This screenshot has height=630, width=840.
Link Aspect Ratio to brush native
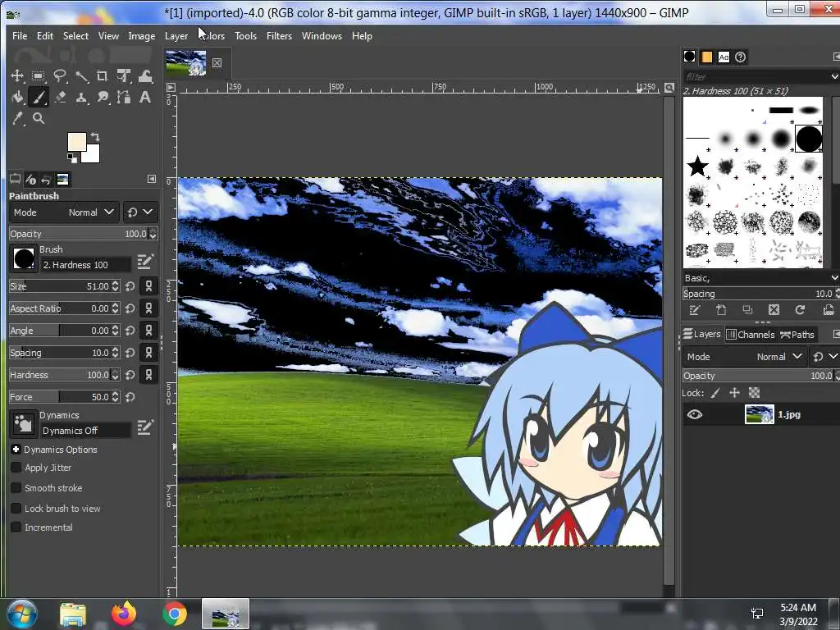[148, 308]
